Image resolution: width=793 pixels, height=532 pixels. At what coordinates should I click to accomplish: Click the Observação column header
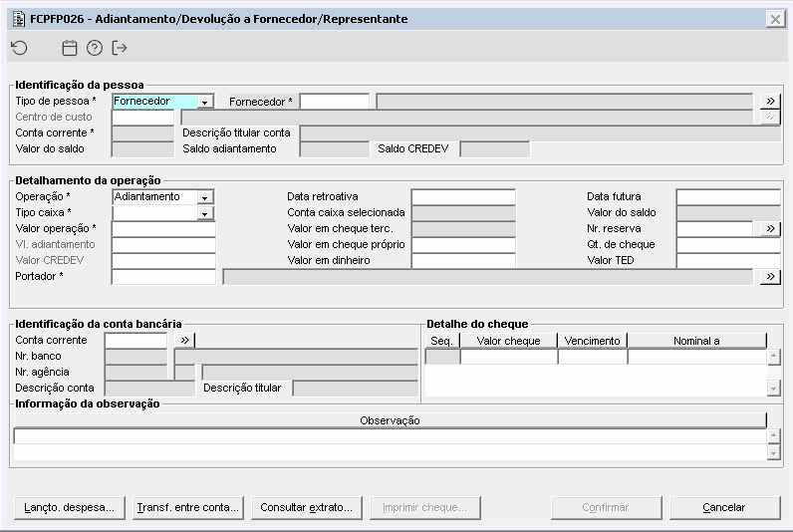(390, 420)
